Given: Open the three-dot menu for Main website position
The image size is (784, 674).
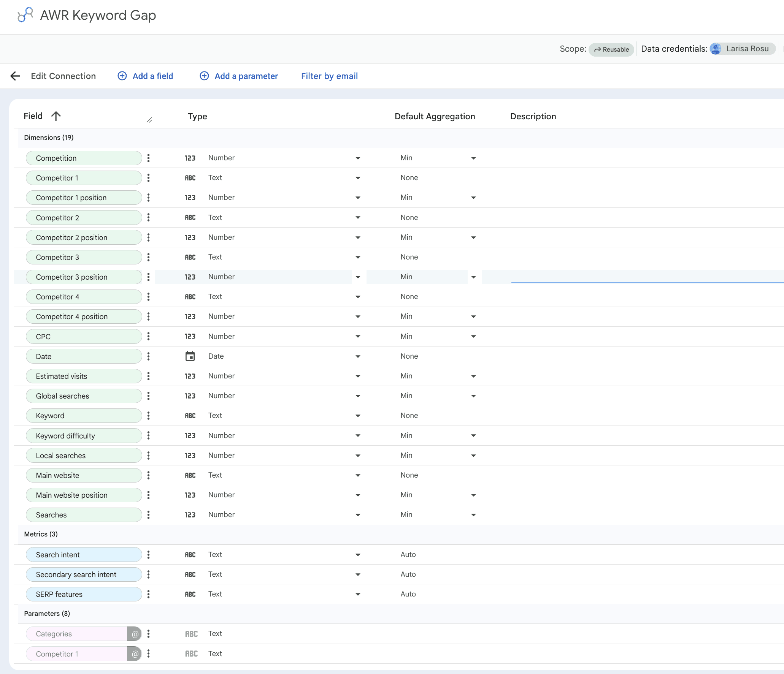Looking at the screenshot, I should [x=148, y=495].
